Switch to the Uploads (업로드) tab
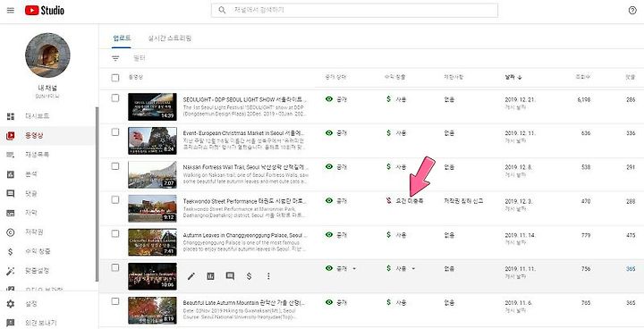 (122, 38)
